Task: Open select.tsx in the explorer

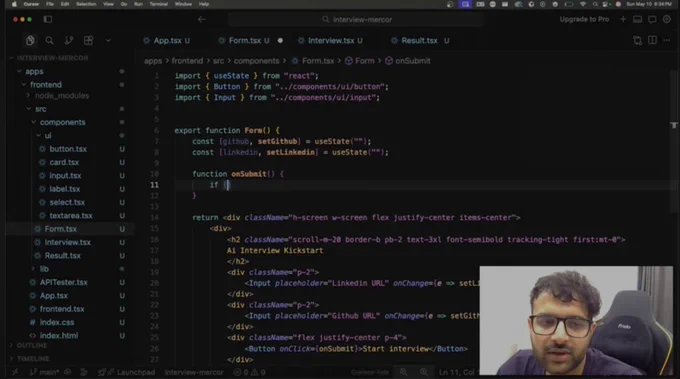Action: click(x=67, y=203)
